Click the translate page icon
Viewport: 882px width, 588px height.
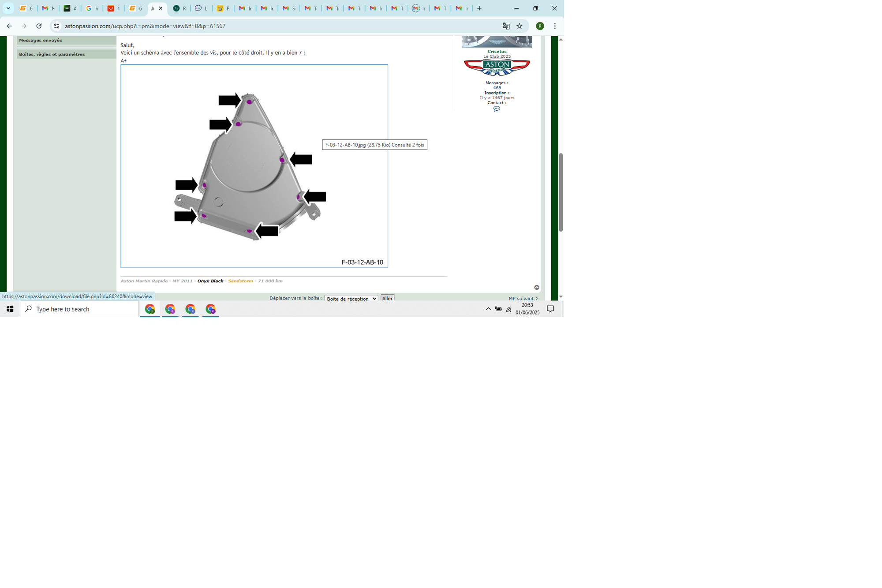[506, 26]
